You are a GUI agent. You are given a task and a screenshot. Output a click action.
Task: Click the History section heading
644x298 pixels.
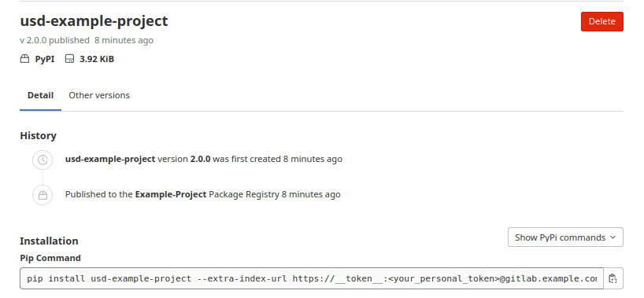pyautogui.click(x=39, y=136)
